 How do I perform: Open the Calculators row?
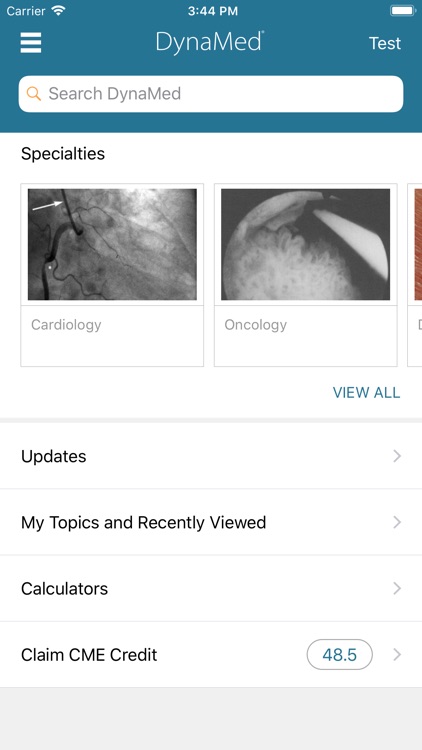[211, 588]
